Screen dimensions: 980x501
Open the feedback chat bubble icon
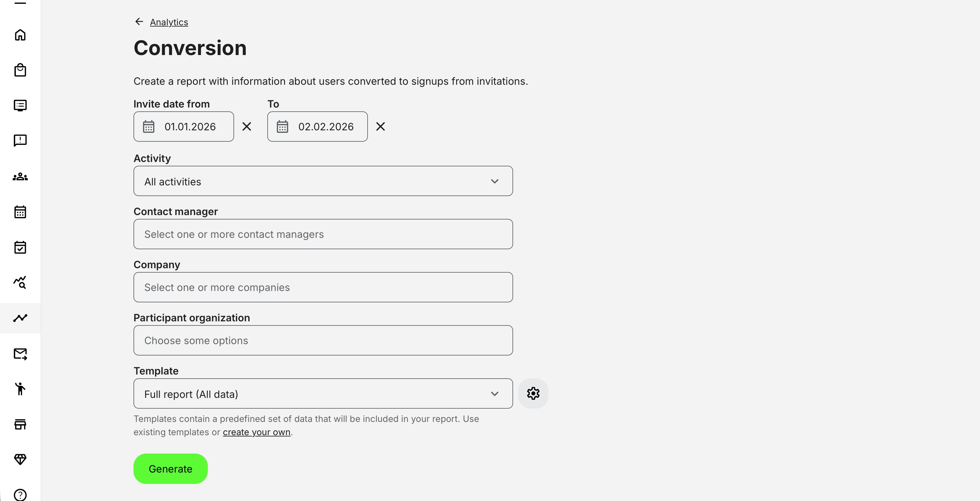click(x=20, y=140)
